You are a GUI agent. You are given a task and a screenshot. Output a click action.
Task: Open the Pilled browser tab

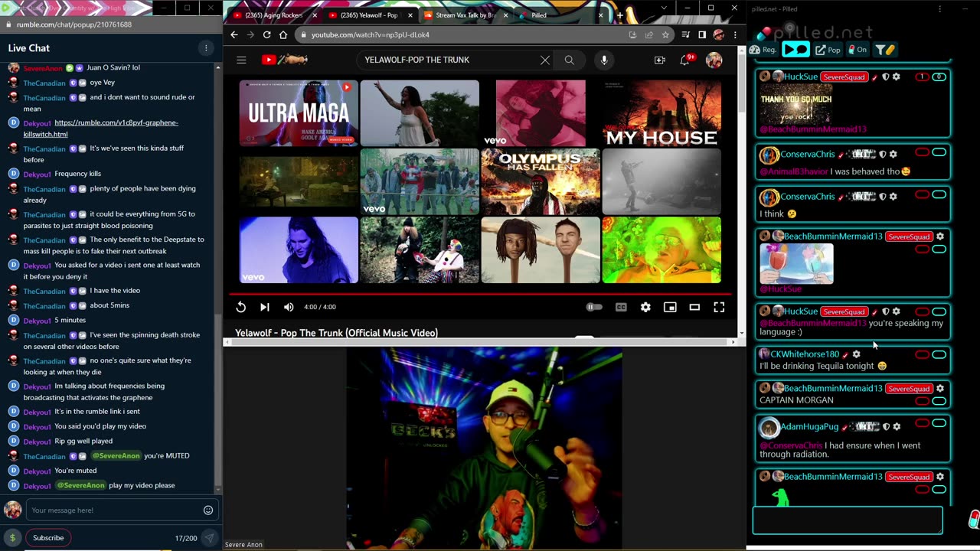tap(561, 15)
